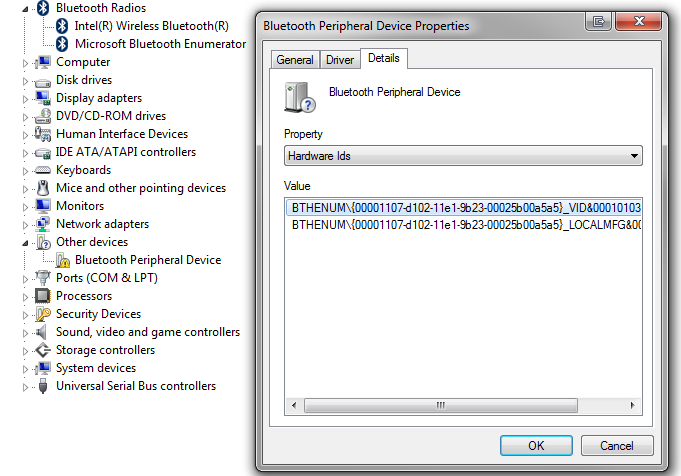The width and height of the screenshot is (681, 476).
Task: Click the Network adapters icon
Action: click(x=42, y=224)
